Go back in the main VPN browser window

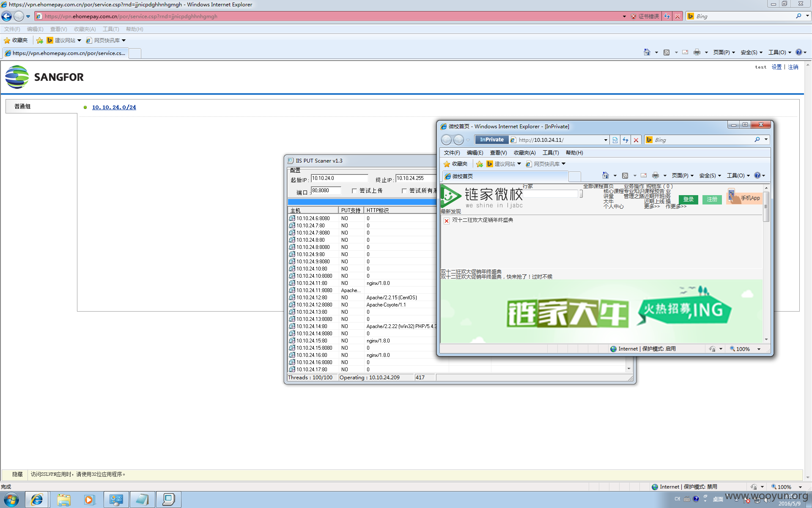(x=7, y=16)
